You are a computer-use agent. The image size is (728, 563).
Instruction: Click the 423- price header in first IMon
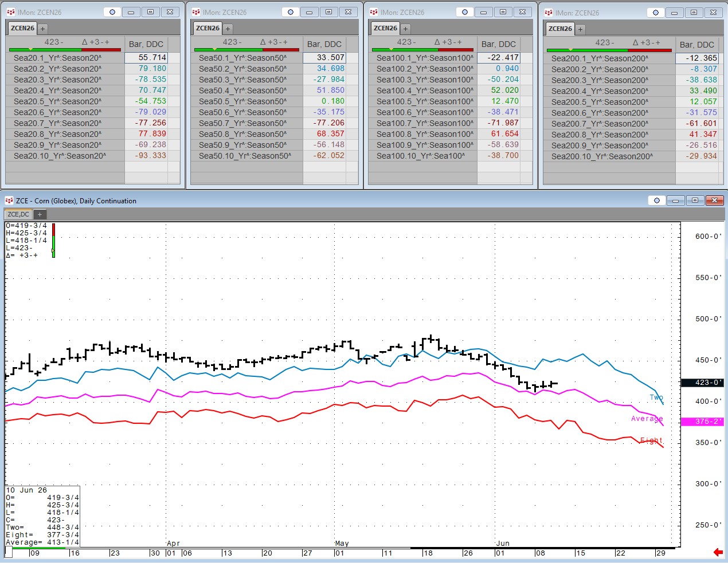point(54,42)
